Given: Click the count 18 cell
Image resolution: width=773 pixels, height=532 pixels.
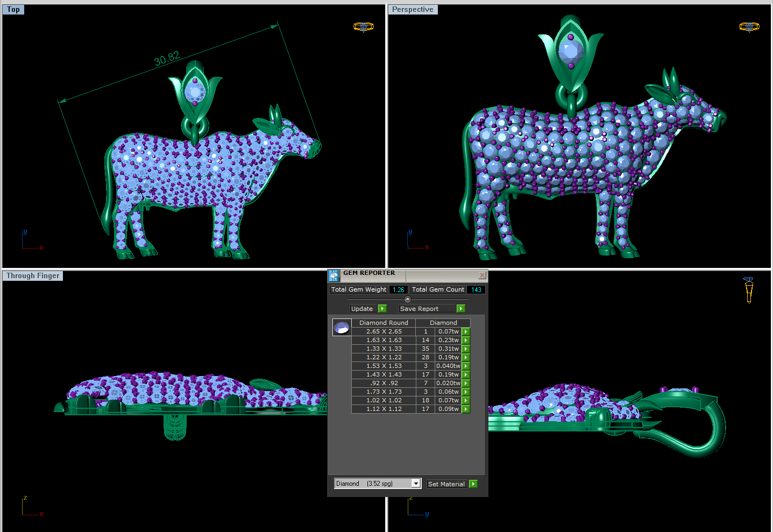Looking at the screenshot, I should click(425, 401).
